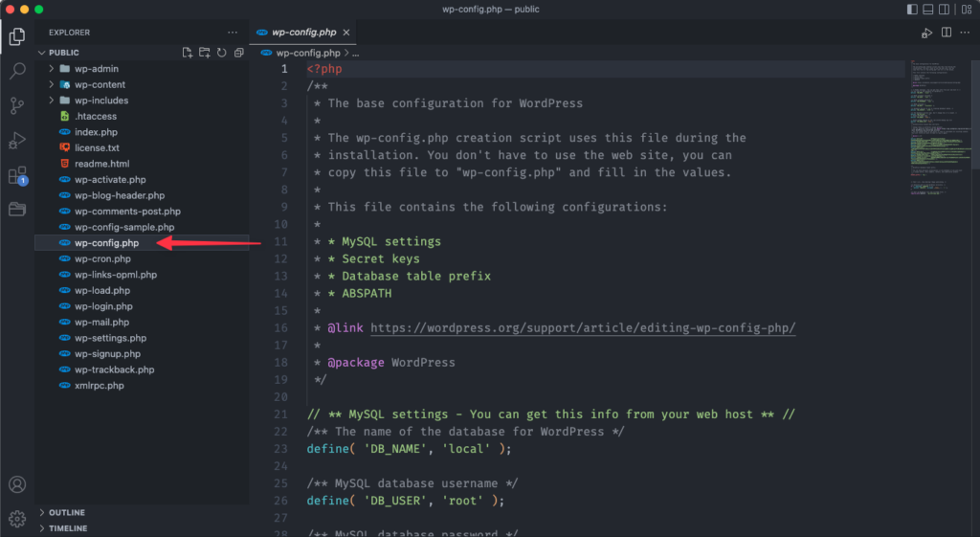Image resolution: width=980 pixels, height=537 pixels.
Task: Open wp-comments-post.php in Explorer
Action: 142,212
